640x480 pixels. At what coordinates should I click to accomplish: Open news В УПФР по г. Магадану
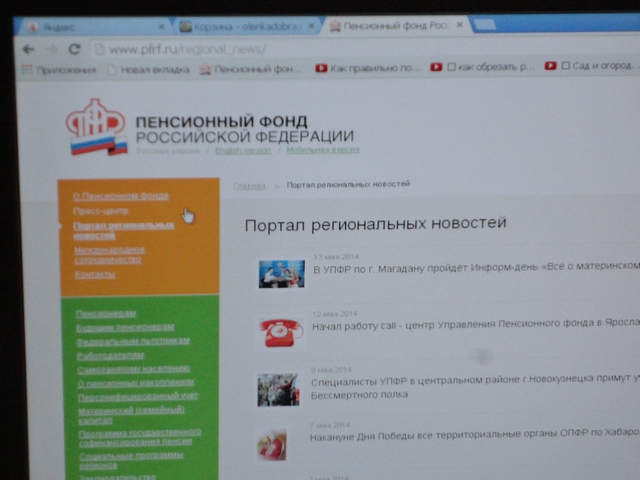[x=476, y=267]
